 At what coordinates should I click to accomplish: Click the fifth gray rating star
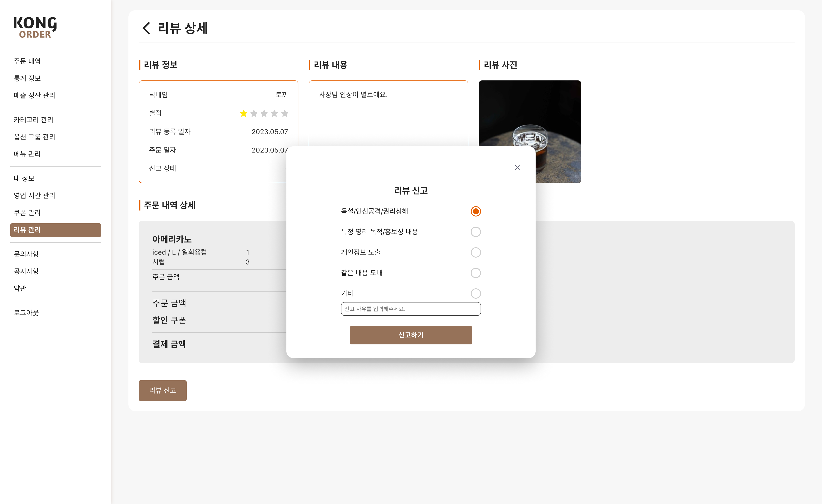coord(284,114)
